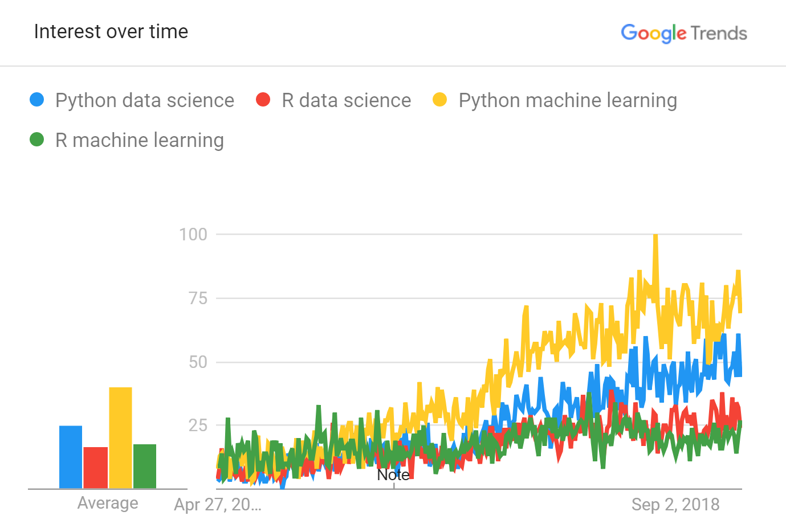This screenshot has height=532, width=786.
Task: Click the 100 y-axis gridline label
Action: (193, 234)
